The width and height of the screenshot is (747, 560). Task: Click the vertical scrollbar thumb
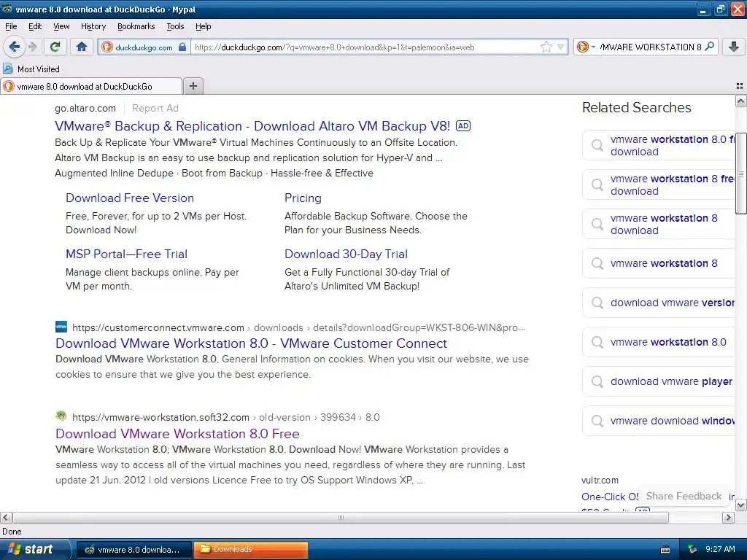pos(741,174)
